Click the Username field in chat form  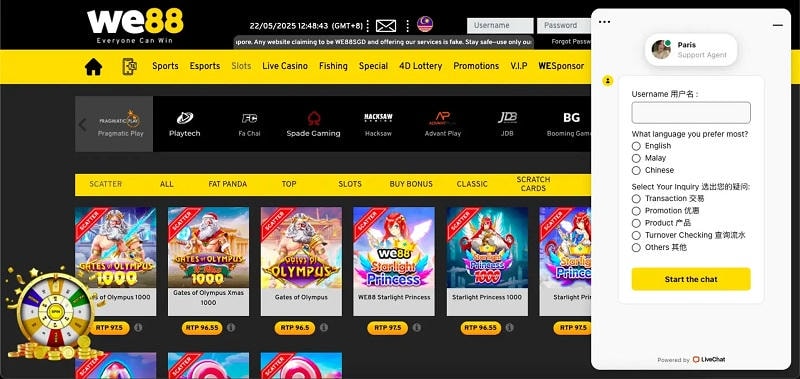tap(691, 113)
